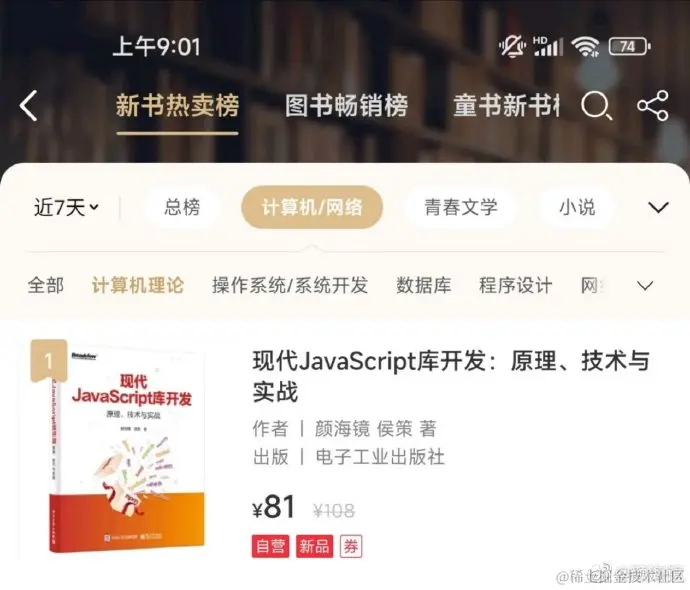
Task: Select the 新书热卖榜 tab
Action: pyautogui.click(x=177, y=106)
